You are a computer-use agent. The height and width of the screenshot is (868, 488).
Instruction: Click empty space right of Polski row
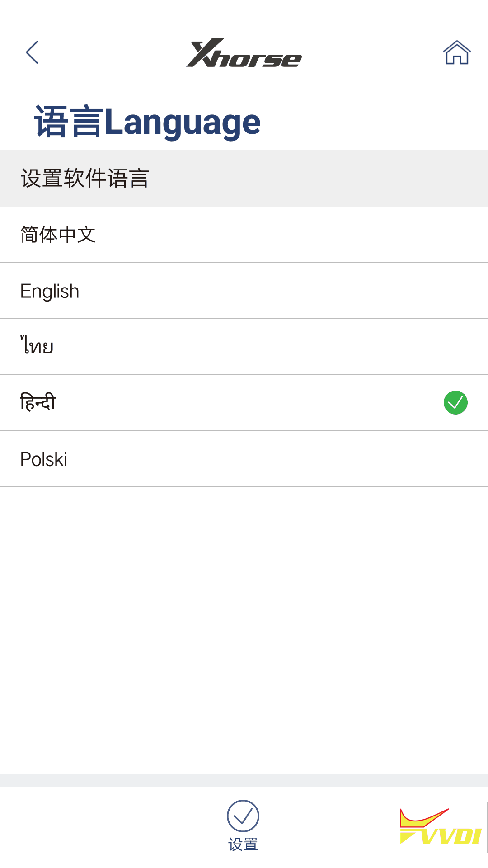pyautogui.click(x=316, y=459)
